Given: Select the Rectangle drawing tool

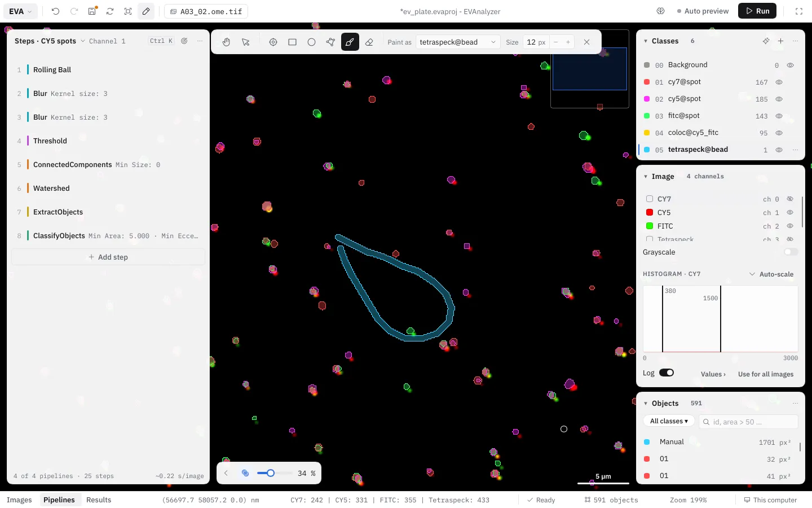Looking at the screenshot, I should [x=292, y=42].
